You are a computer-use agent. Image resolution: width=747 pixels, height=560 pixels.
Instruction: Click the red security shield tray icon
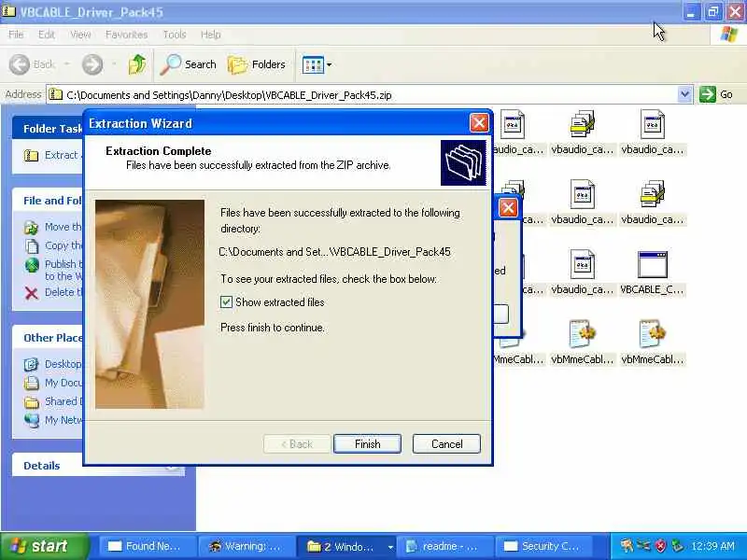click(x=660, y=546)
